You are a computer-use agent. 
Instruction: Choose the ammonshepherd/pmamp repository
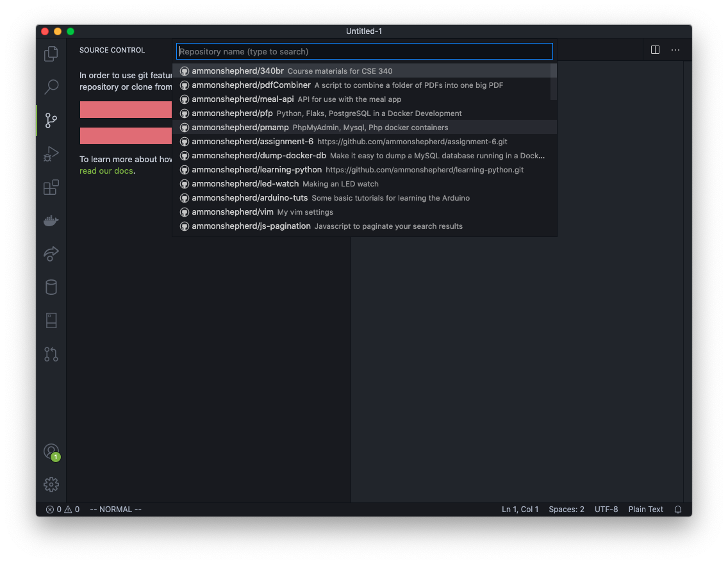pos(365,127)
